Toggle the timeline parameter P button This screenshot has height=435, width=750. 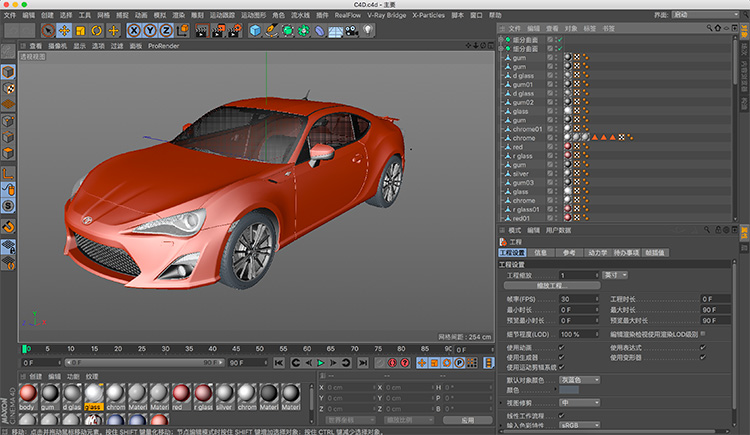pyautogui.click(x=459, y=363)
